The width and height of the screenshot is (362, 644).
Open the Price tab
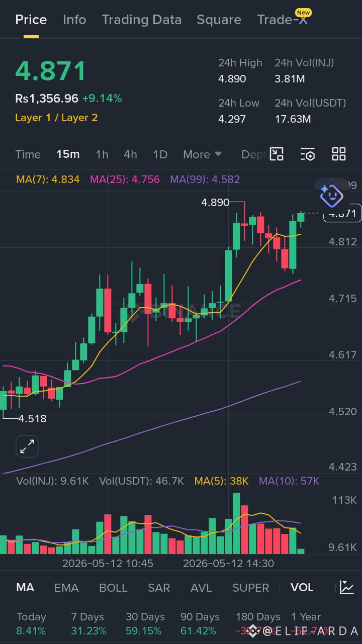click(x=31, y=20)
